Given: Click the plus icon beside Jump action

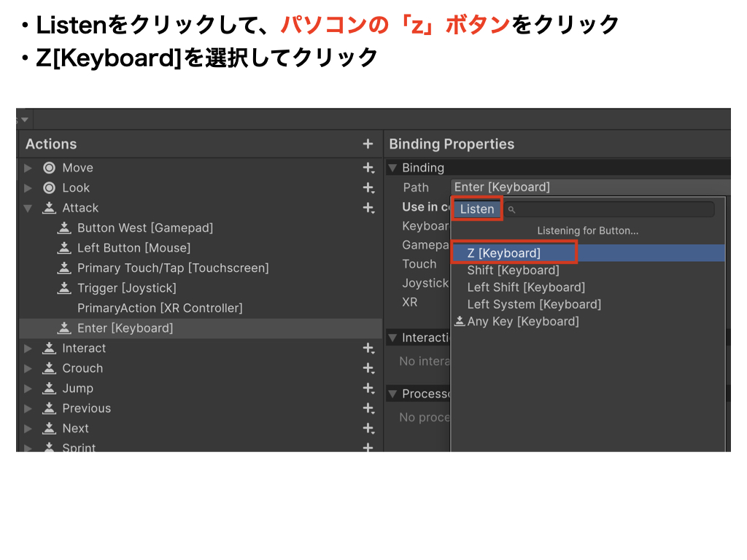Looking at the screenshot, I should pos(368,389).
